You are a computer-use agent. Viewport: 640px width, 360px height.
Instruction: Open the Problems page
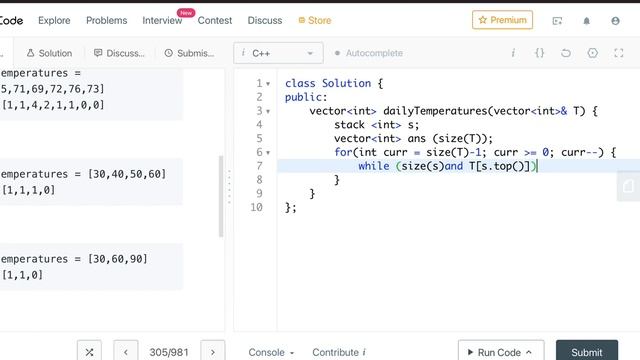point(107,20)
